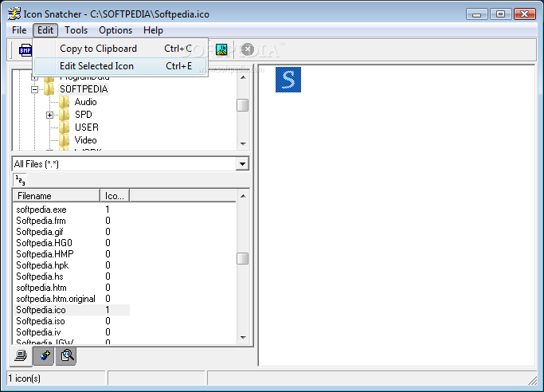Switch to the computer browse tab icon
Screen dimensions: 544x392
click(x=21, y=355)
